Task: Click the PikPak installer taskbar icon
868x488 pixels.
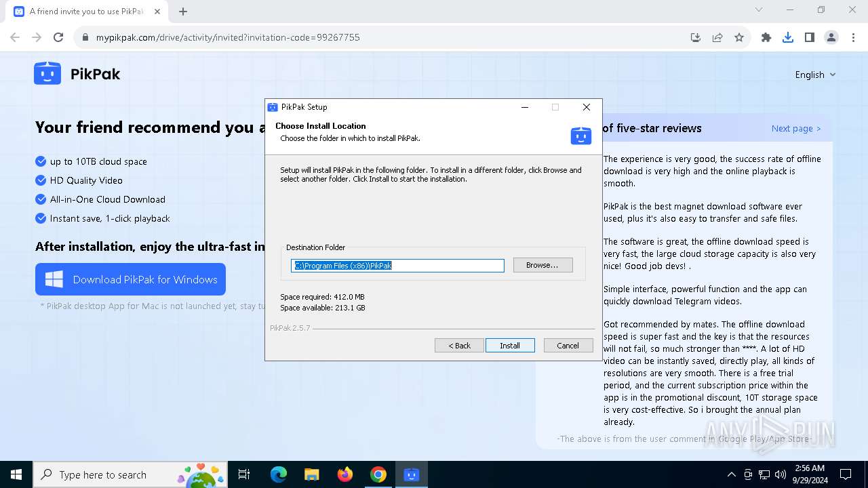Action: 412,474
